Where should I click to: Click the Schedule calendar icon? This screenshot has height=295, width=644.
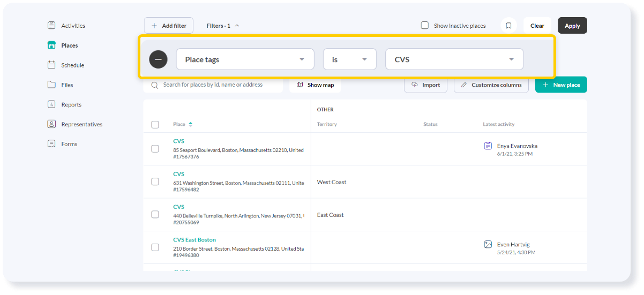(51, 65)
